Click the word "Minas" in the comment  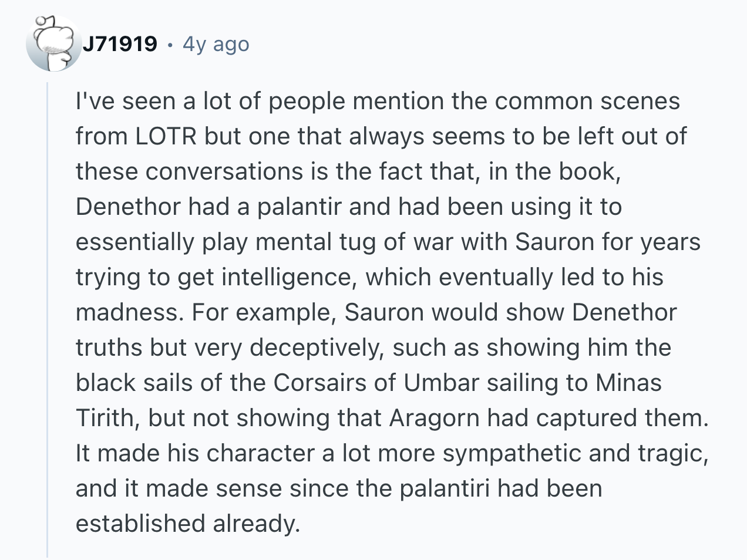628,383
